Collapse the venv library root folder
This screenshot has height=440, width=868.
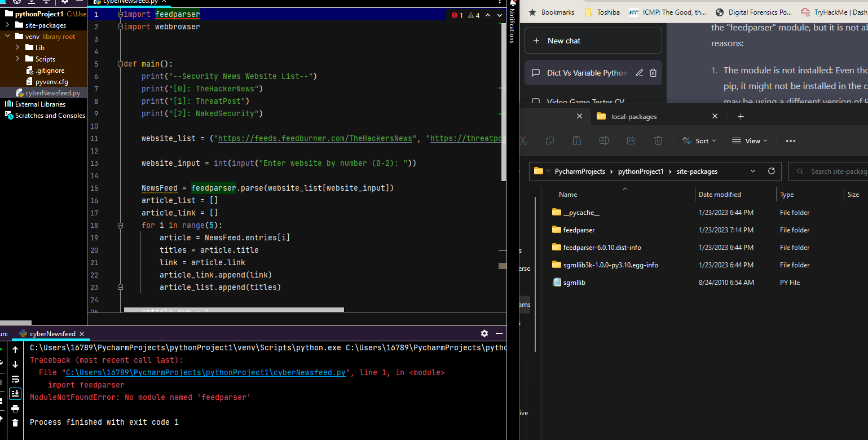point(7,36)
